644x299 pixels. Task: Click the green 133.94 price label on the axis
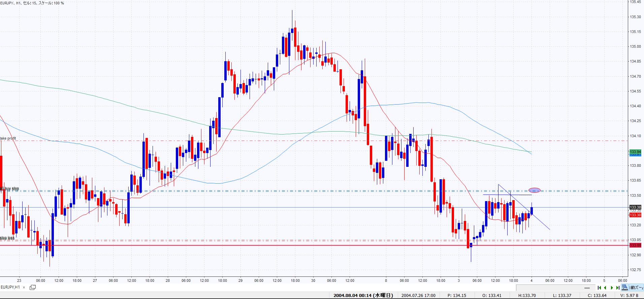pyautogui.click(x=635, y=152)
